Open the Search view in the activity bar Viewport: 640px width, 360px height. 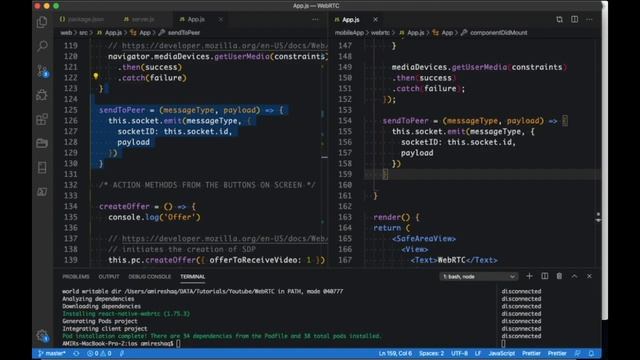coord(42,46)
